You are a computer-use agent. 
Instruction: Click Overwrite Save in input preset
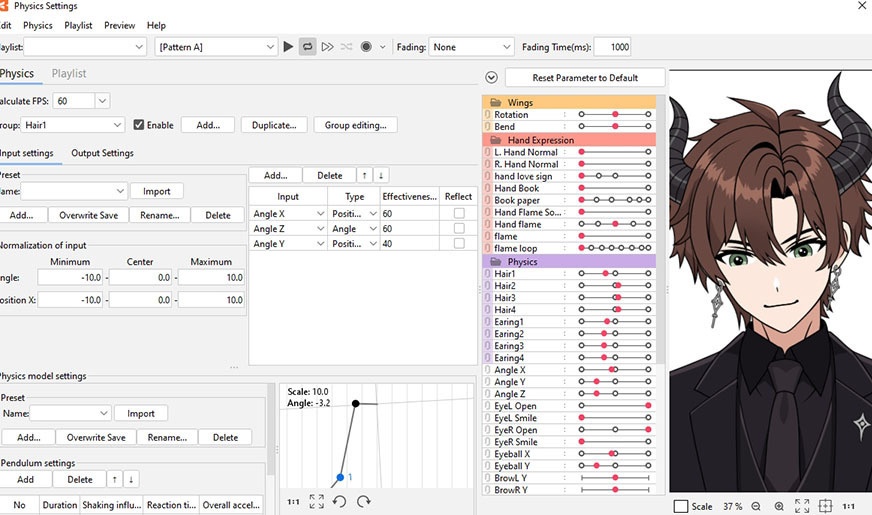click(88, 215)
